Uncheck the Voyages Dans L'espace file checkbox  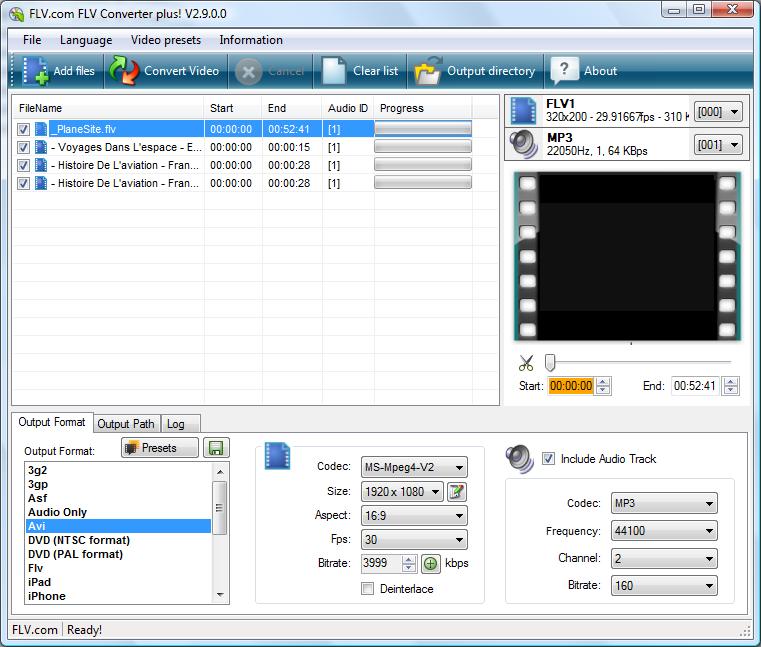[x=23, y=147]
